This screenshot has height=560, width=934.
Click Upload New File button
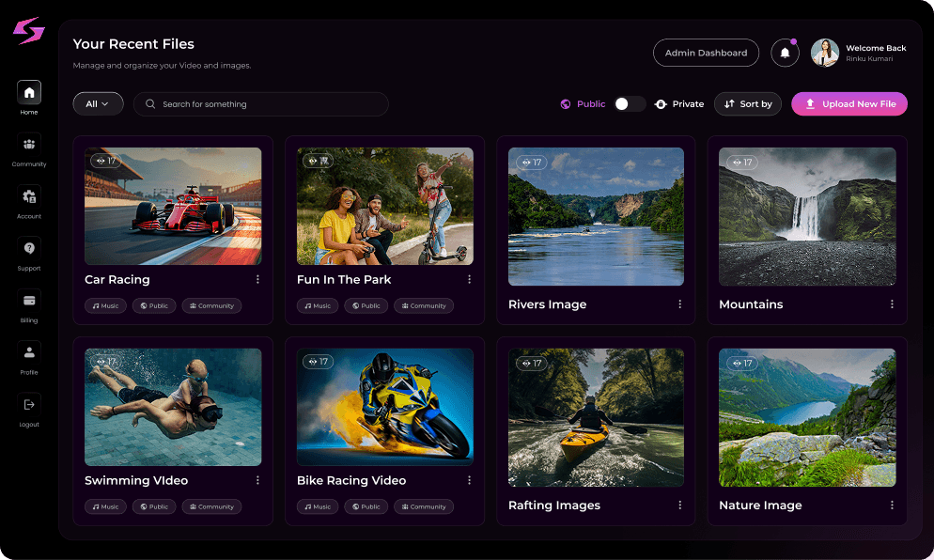point(848,104)
